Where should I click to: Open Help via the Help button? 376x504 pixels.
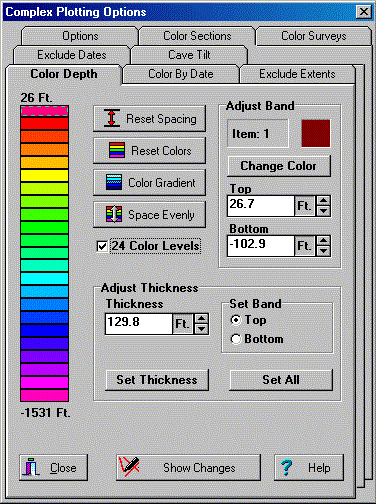(x=309, y=468)
